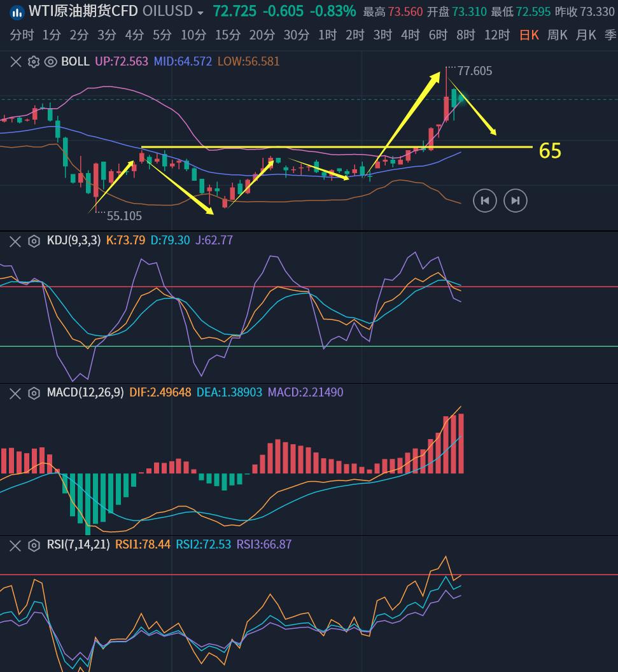This screenshot has width=618, height=672.
Task: Open RSI indicator settings gear
Action: 34,545
